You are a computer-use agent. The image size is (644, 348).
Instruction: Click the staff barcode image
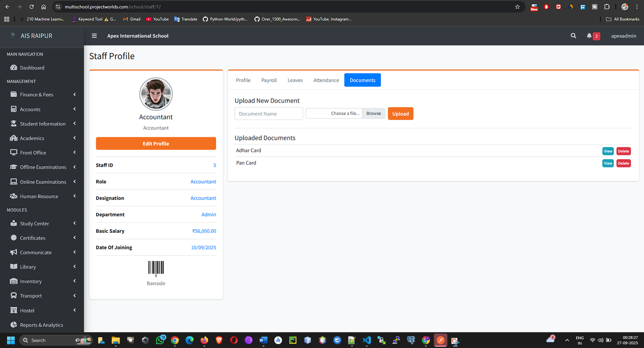156,268
